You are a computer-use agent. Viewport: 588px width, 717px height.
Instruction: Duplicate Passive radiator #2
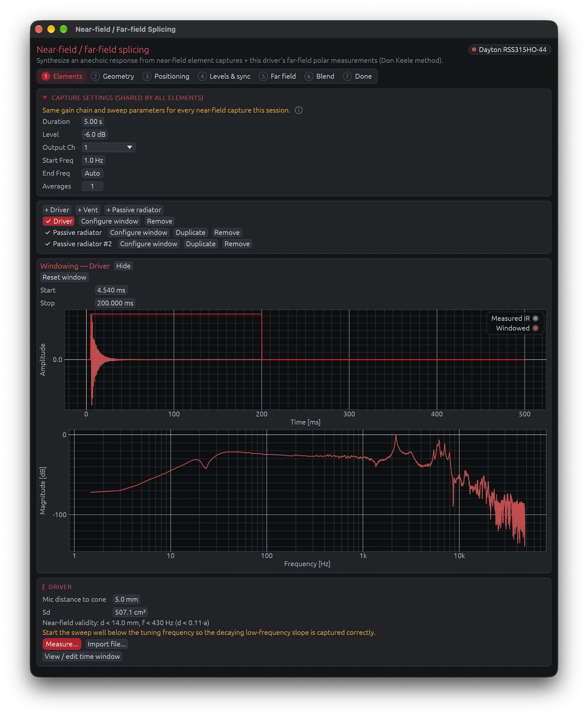pyautogui.click(x=201, y=244)
